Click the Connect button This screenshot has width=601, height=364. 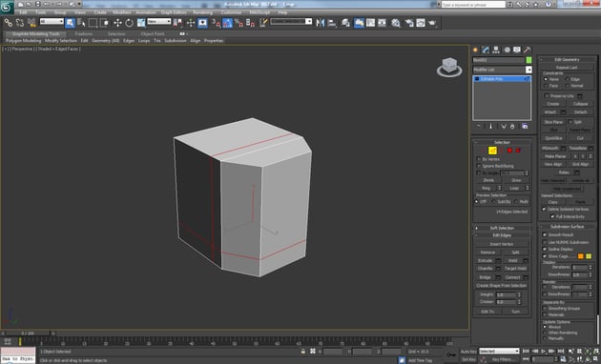pos(512,277)
